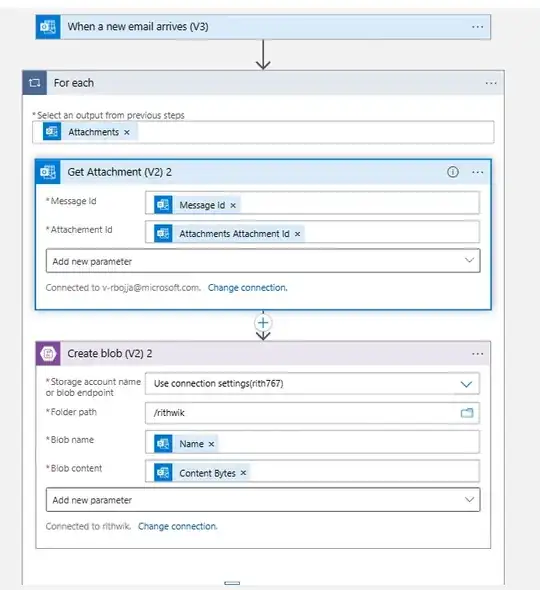Click the Create blob storage icon

(x=48, y=354)
